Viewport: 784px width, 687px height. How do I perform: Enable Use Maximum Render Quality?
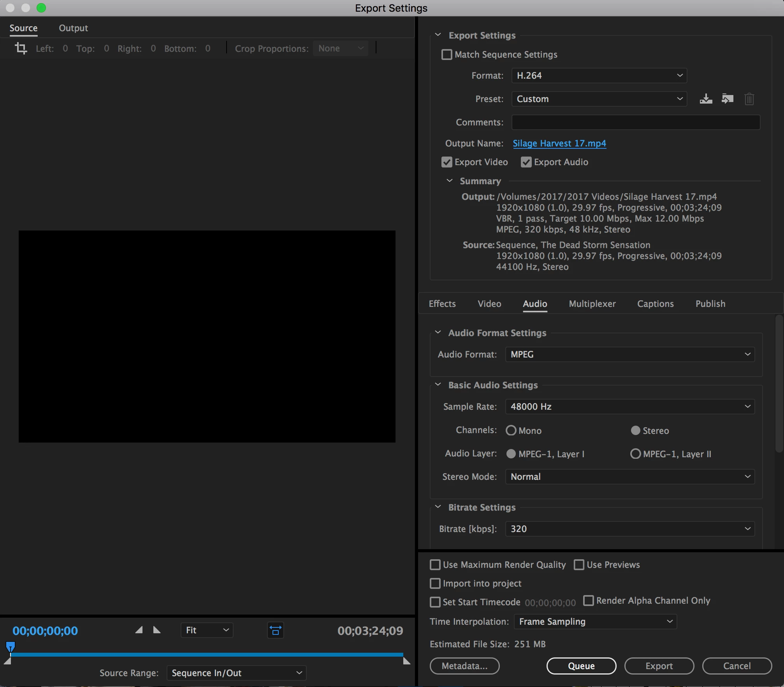[435, 565]
